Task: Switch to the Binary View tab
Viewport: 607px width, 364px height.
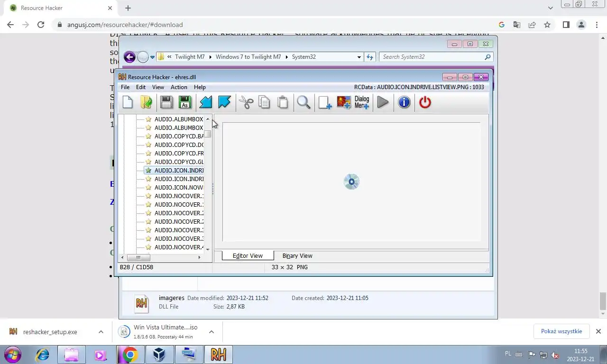Action: pos(297,255)
